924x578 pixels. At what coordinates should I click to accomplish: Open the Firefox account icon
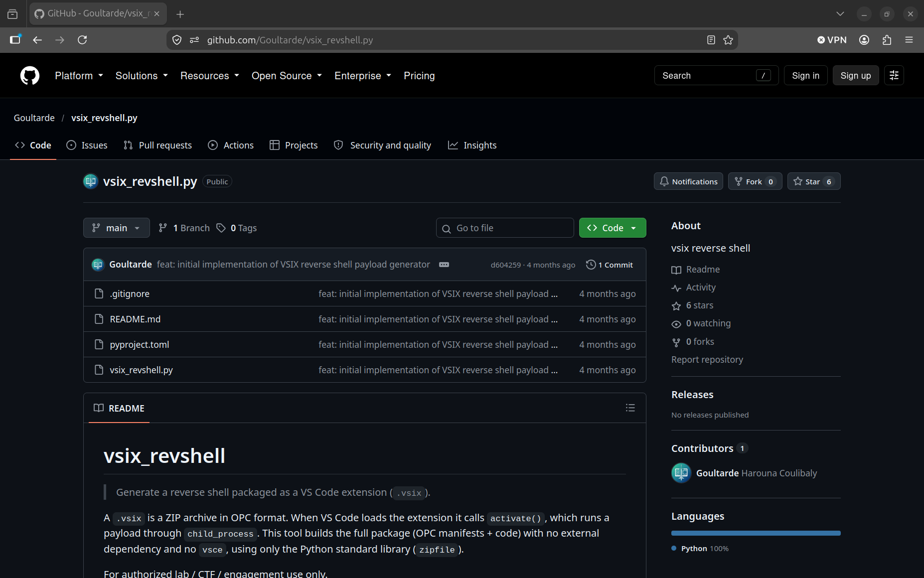click(864, 40)
